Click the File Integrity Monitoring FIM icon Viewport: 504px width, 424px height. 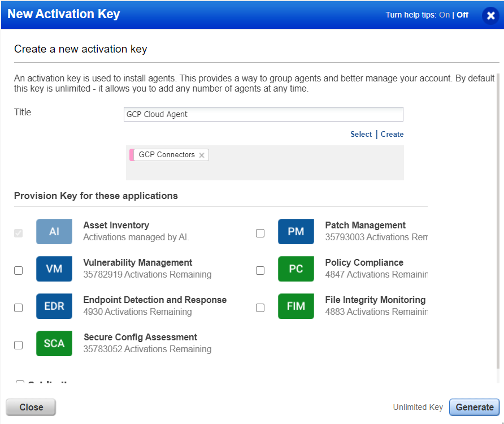pyautogui.click(x=296, y=306)
